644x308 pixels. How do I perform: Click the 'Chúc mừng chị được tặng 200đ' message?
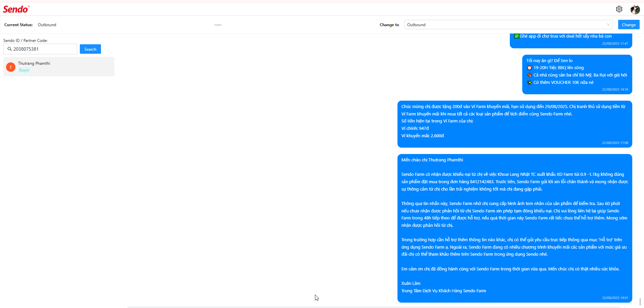[515, 124]
